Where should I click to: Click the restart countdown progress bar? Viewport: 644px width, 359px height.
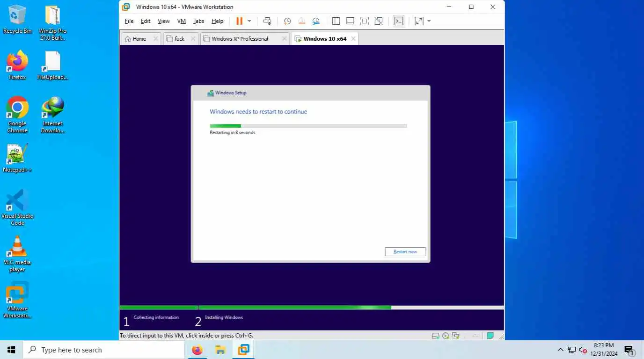pyautogui.click(x=308, y=126)
